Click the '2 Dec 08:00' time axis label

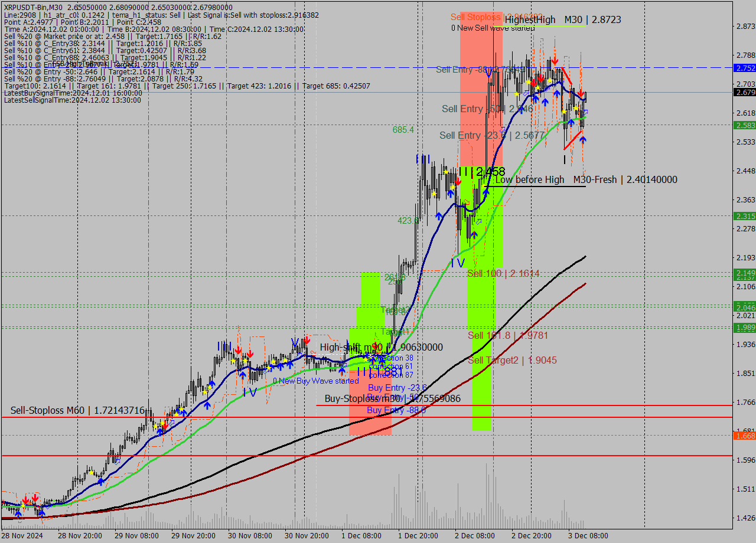click(474, 535)
